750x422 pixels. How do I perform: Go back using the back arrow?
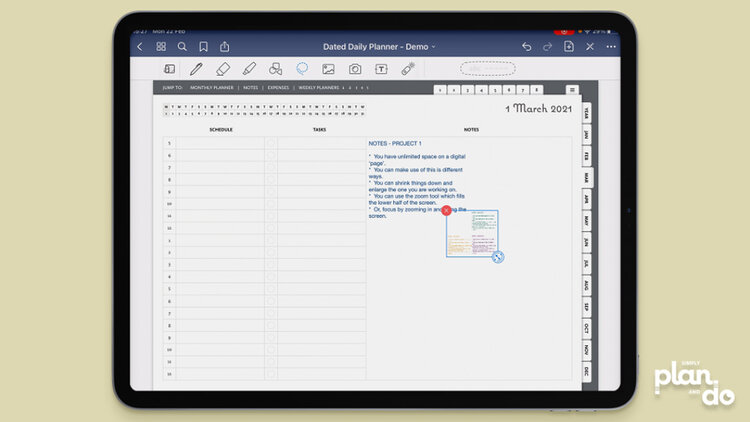(x=140, y=46)
